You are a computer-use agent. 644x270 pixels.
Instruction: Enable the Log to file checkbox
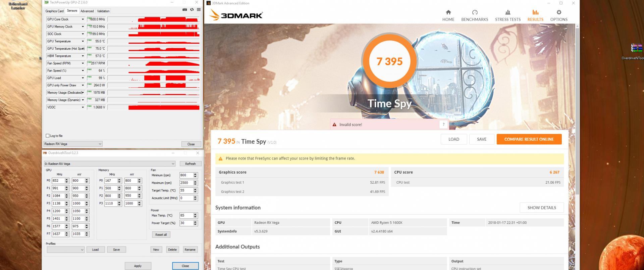tap(48, 136)
